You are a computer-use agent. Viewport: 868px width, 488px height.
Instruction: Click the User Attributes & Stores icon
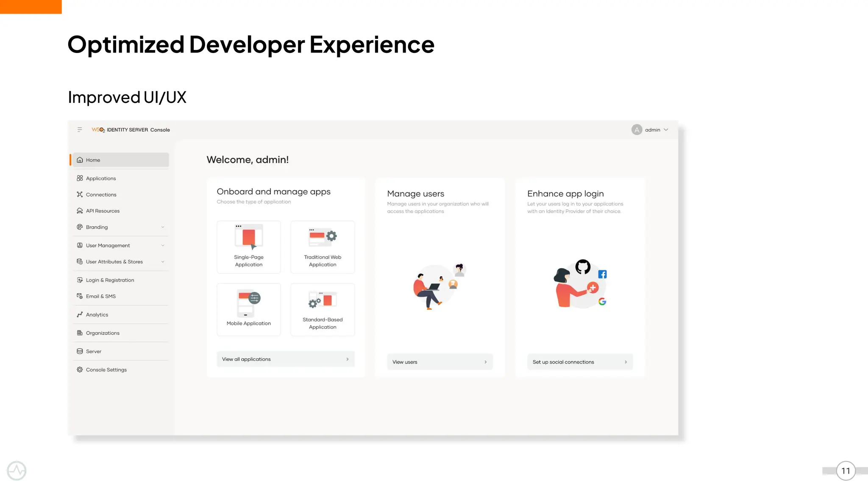point(80,261)
